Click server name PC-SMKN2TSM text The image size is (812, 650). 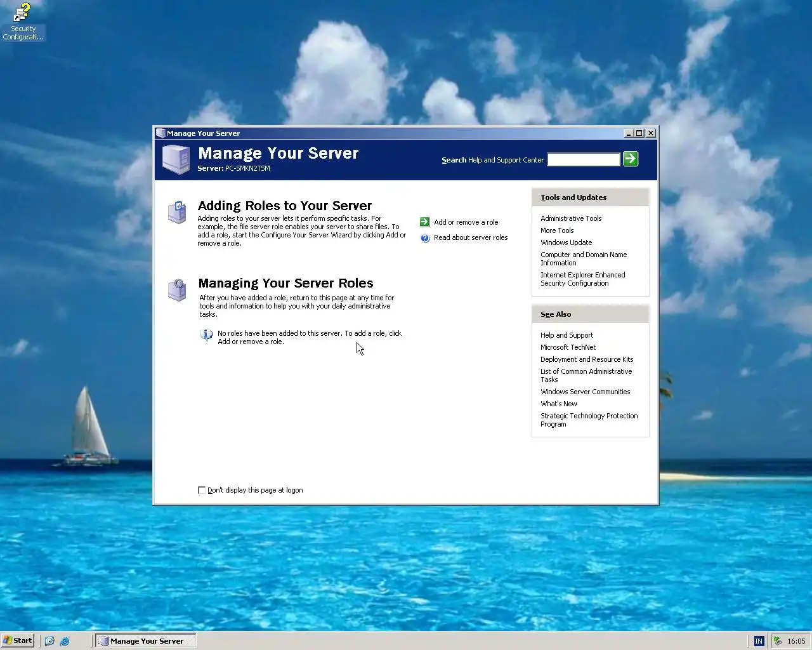coord(247,168)
